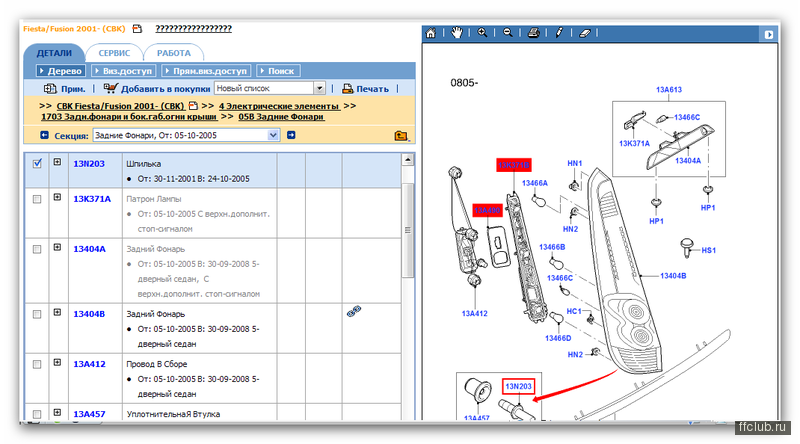Click the home icon in diagram toolbar

pos(431,33)
